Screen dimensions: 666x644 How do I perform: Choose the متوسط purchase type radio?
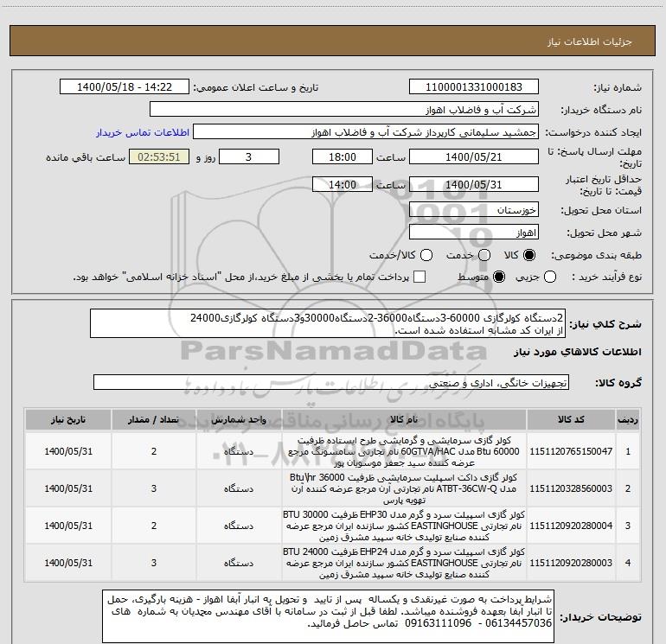point(499,277)
